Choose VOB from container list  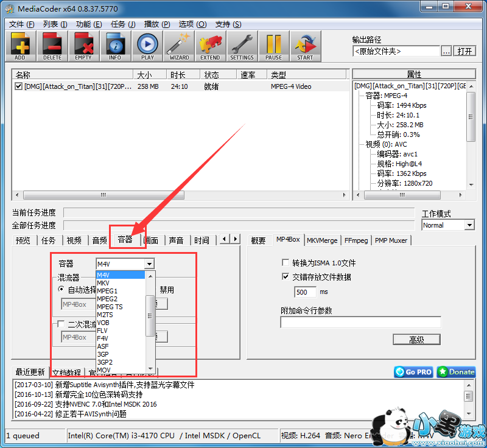pyautogui.click(x=121, y=323)
